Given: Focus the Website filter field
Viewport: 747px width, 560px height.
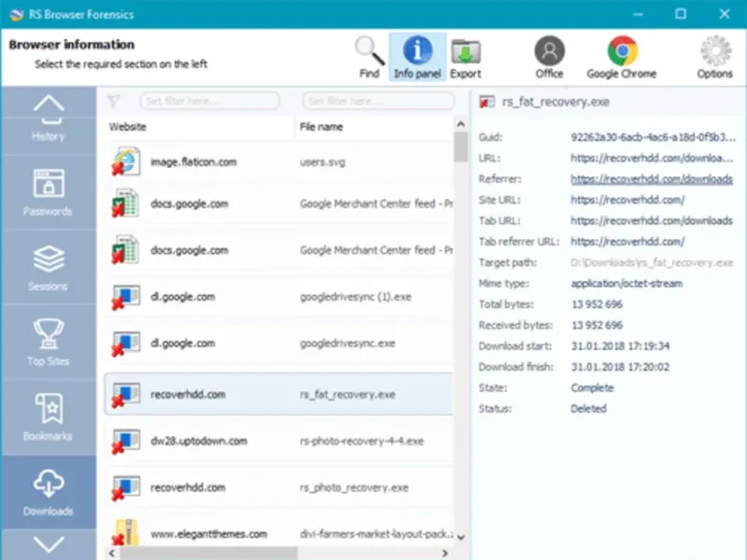Looking at the screenshot, I should point(209,101).
